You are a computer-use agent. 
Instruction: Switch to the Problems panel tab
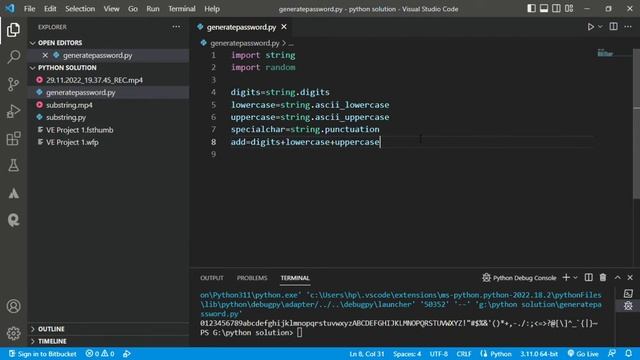pos(252,278)
